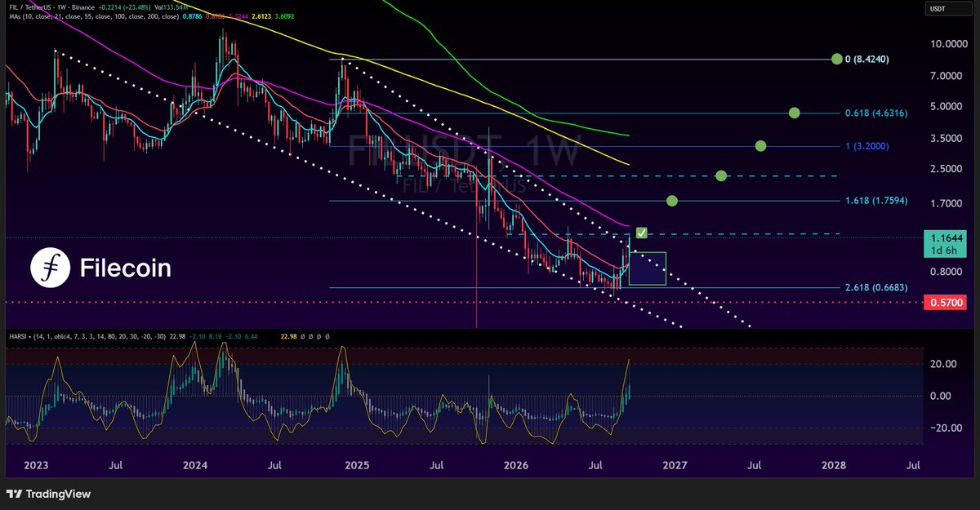Select the green target circle on 0.618 line

click(x=794, y=113)
